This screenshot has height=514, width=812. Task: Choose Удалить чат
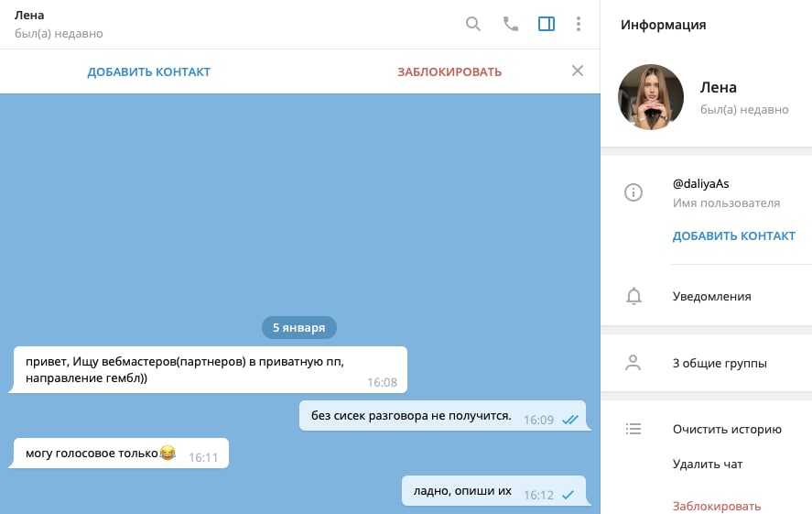(708, 465)
